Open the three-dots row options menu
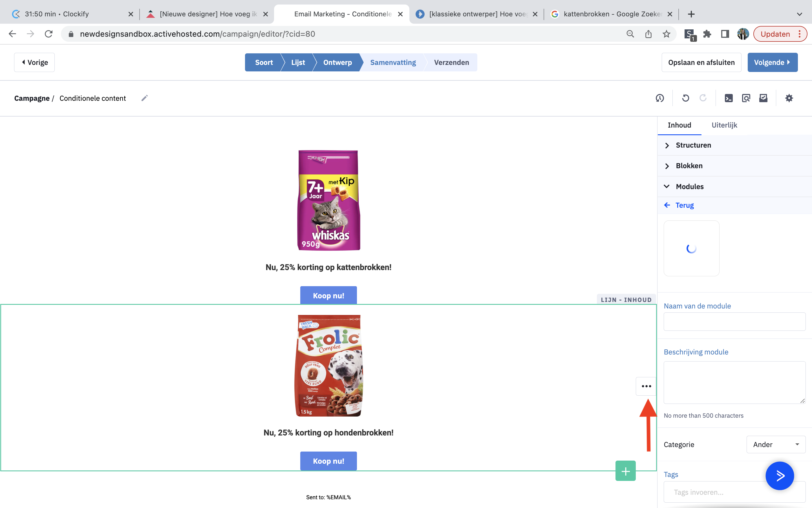 646,386
